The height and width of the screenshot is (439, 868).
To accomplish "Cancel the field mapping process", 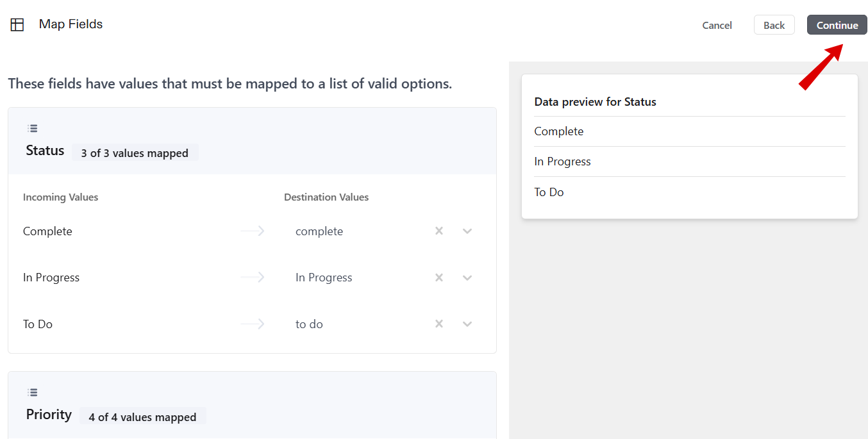I will tap(717, 25).
